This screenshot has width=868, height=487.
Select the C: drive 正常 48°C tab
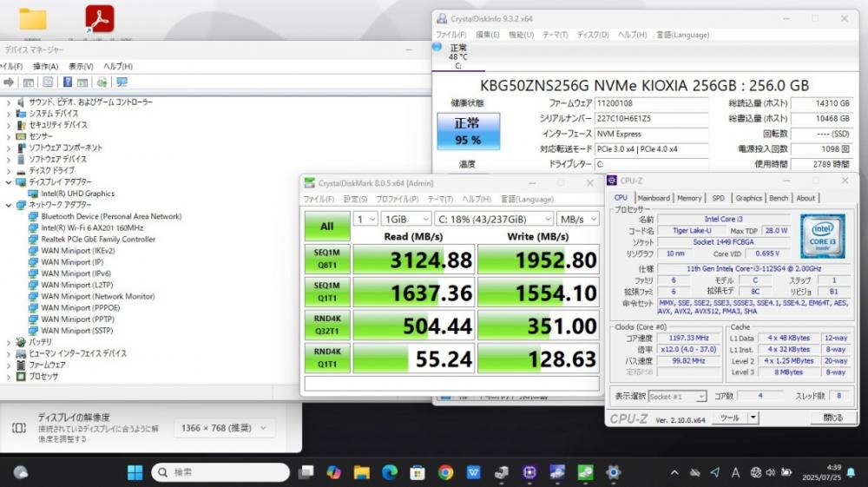tap(457, 56)
